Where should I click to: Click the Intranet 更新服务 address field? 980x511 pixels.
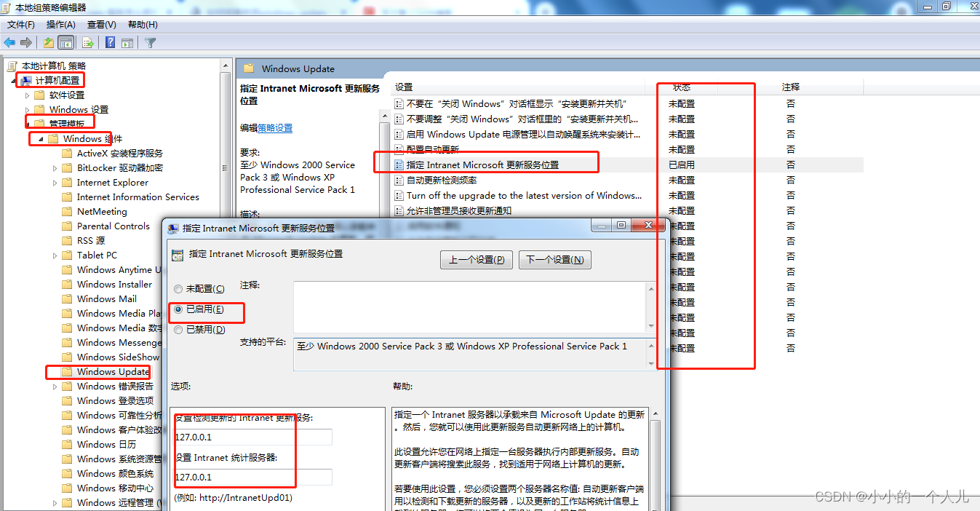point(252,437)
